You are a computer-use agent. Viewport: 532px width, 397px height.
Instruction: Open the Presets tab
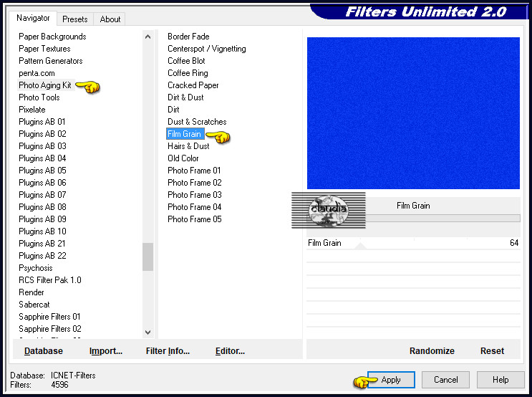click(74, 19)
